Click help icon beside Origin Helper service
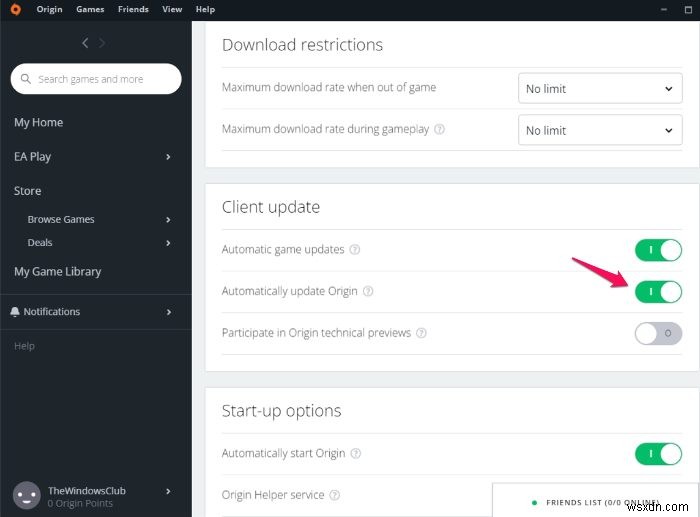The image size is (700, 517). 335,495
